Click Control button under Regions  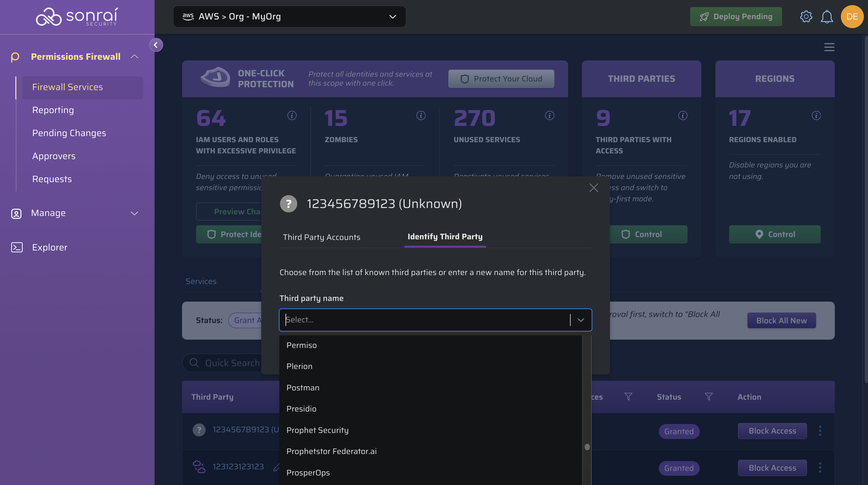775,234
